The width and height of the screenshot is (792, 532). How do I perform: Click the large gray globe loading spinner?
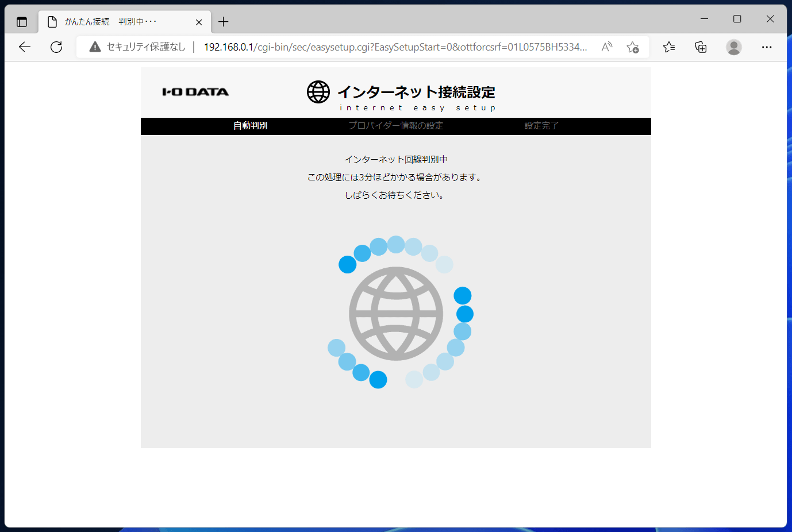click(396, 314)
